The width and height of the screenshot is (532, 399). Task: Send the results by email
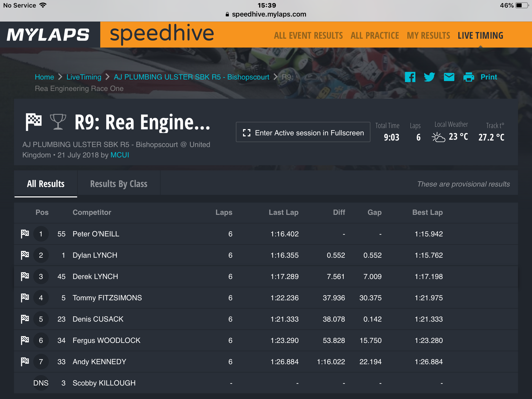point(449,77)
